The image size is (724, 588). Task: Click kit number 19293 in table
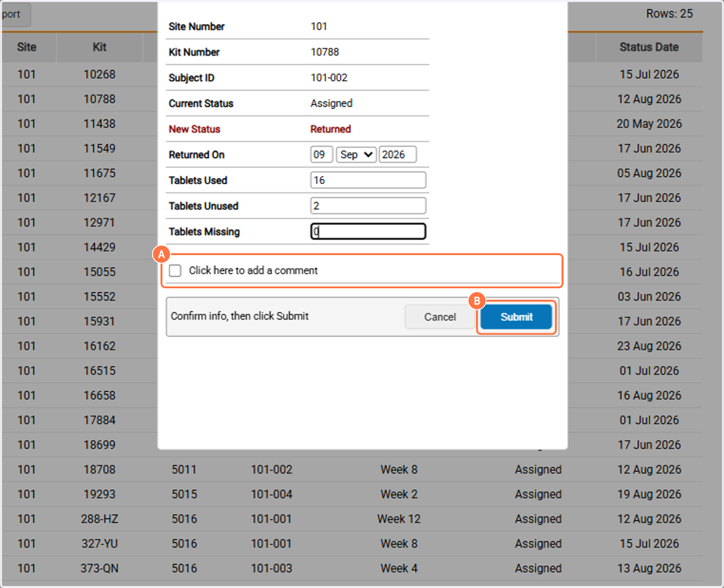100,494
